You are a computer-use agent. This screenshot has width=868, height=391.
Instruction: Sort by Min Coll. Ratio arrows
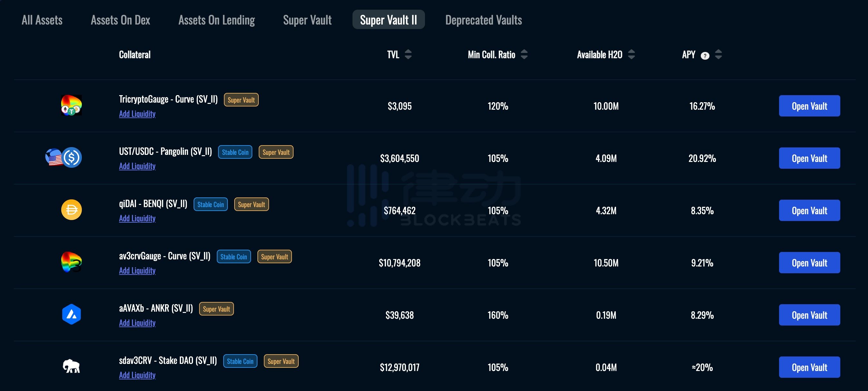click(x=524, y=54)
